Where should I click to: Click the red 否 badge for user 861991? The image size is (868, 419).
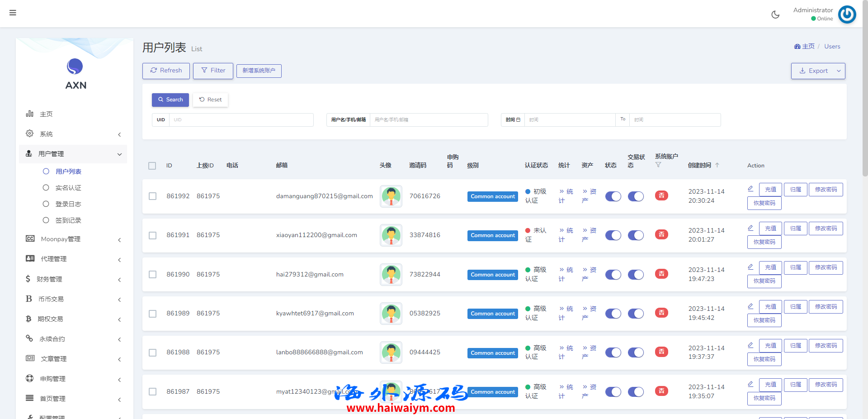(x=661, y=235)
